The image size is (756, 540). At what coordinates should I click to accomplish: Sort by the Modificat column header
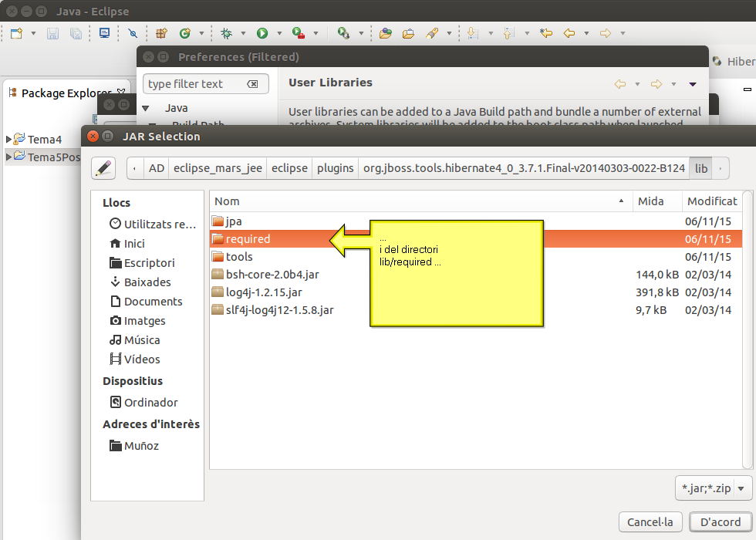coord(712,201)
